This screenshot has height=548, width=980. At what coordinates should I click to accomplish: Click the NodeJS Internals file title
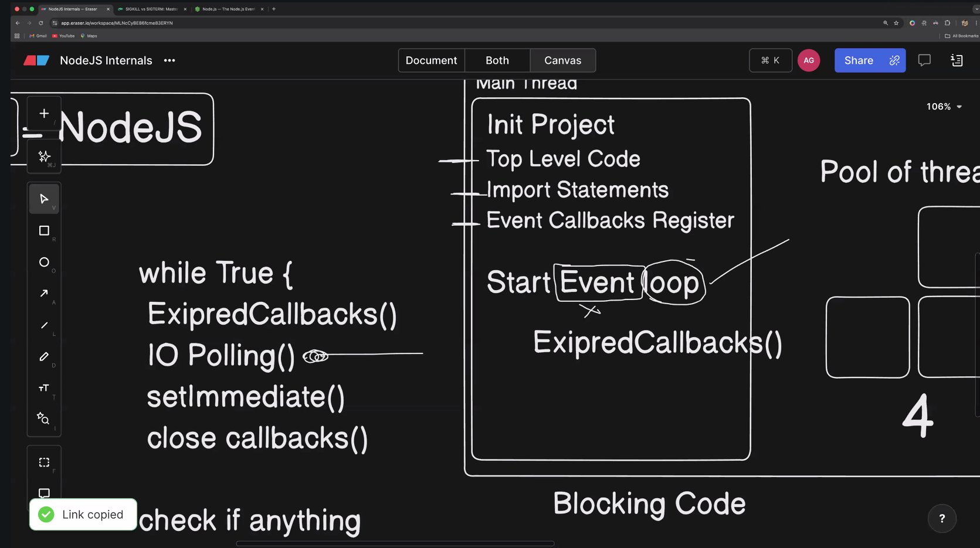[x=106, y=60]
